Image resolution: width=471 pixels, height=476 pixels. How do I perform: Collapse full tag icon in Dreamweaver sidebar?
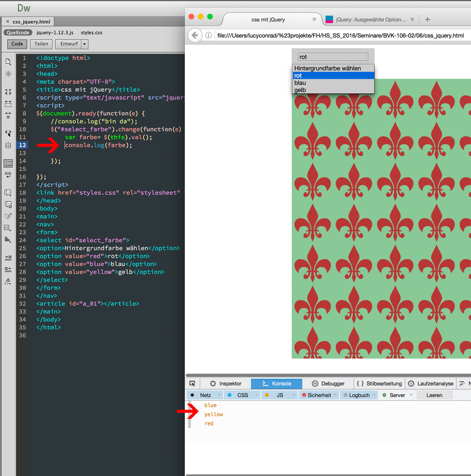[8, 92]
